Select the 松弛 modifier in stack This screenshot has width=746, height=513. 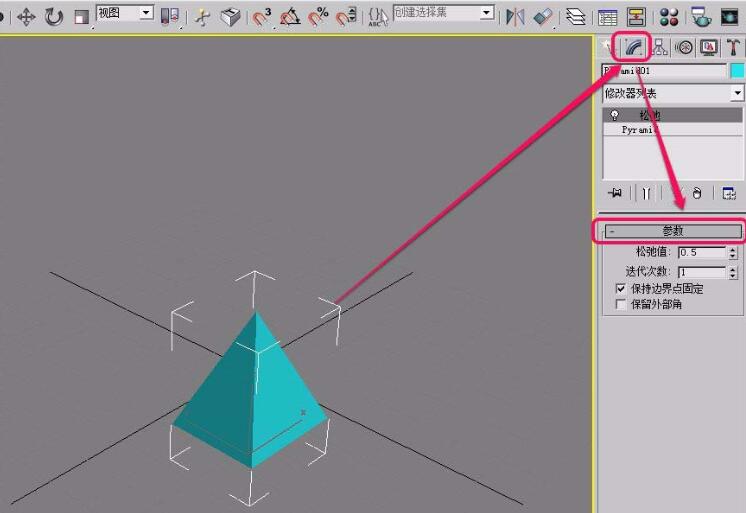pos(673,115)
